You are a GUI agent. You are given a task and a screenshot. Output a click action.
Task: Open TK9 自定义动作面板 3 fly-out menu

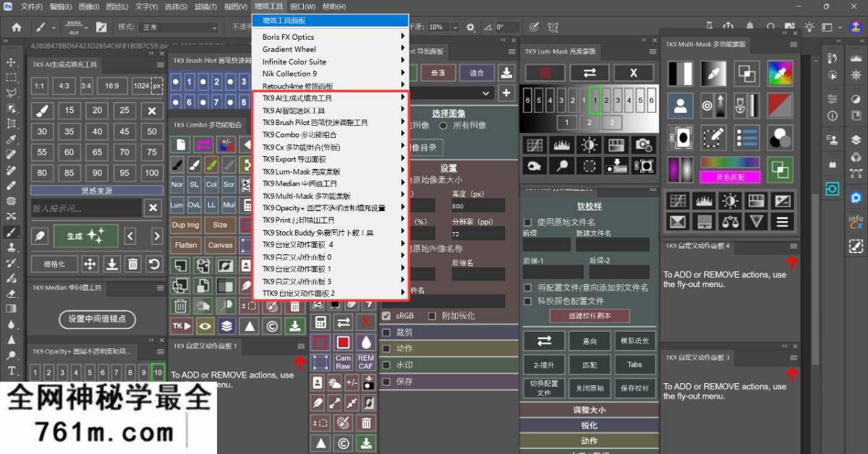point(793,357)
